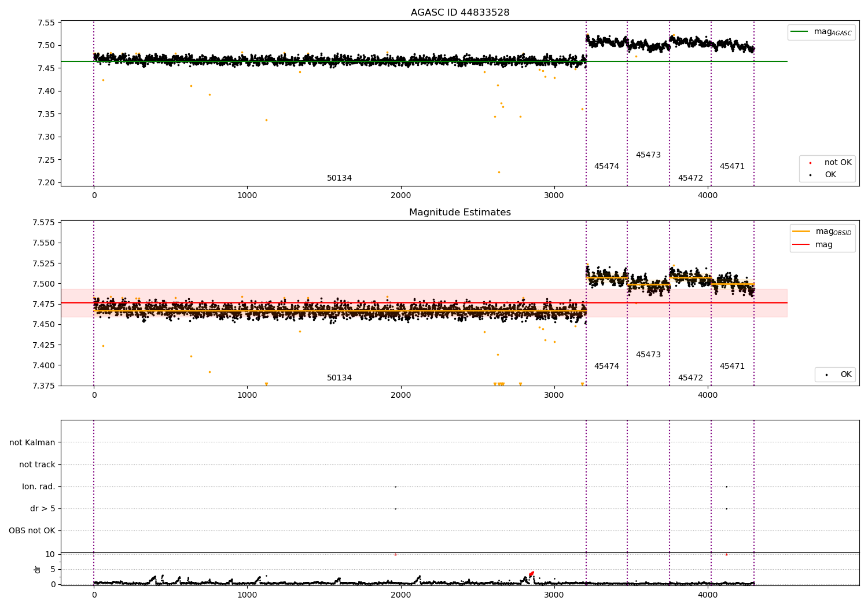Click the 5 tick on dr axis
The image size is (868, 608).
pos(53,570)
